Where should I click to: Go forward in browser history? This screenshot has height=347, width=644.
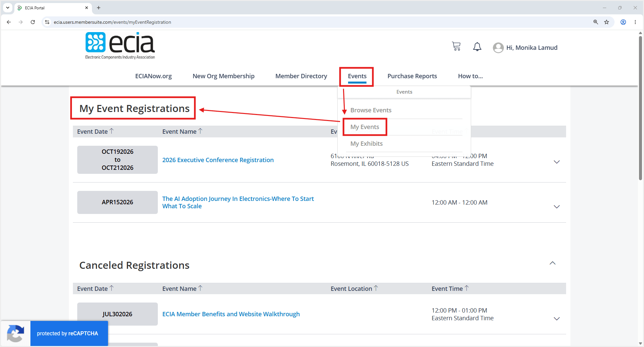[21, 22]
